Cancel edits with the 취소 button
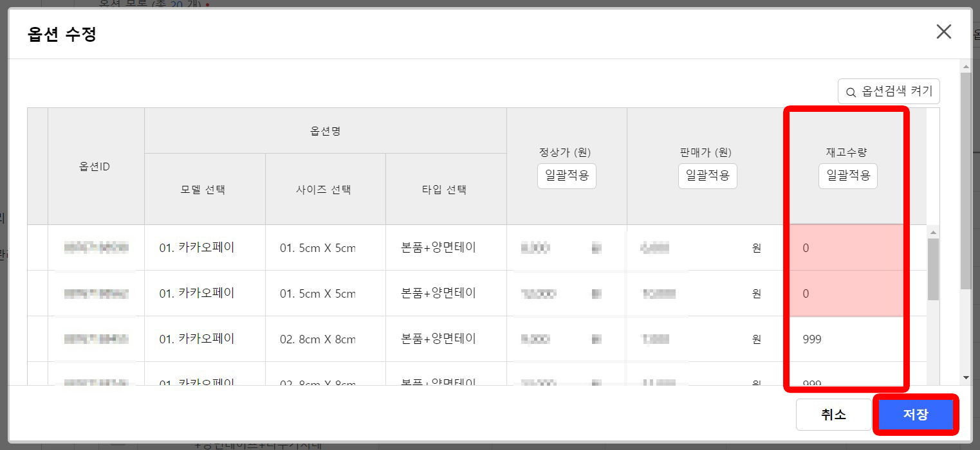Screen dimensions: 980x450 (x=834, y=415)
